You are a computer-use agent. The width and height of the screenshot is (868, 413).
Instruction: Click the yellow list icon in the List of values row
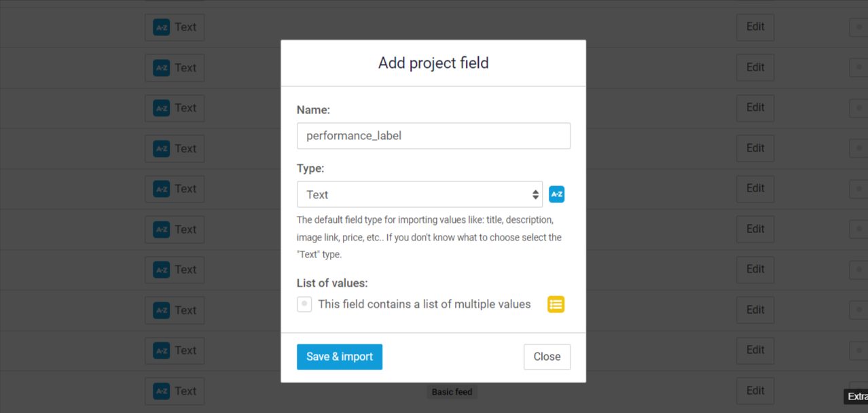click(x=556, y=304)
